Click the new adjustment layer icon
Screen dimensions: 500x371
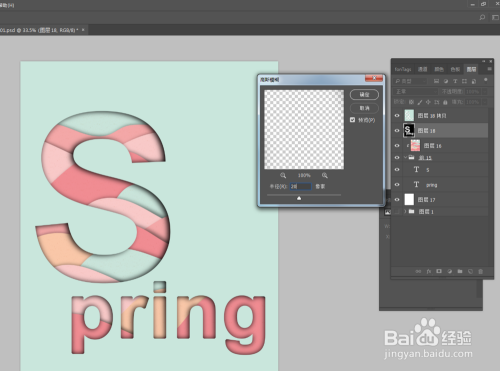(450, 271)
